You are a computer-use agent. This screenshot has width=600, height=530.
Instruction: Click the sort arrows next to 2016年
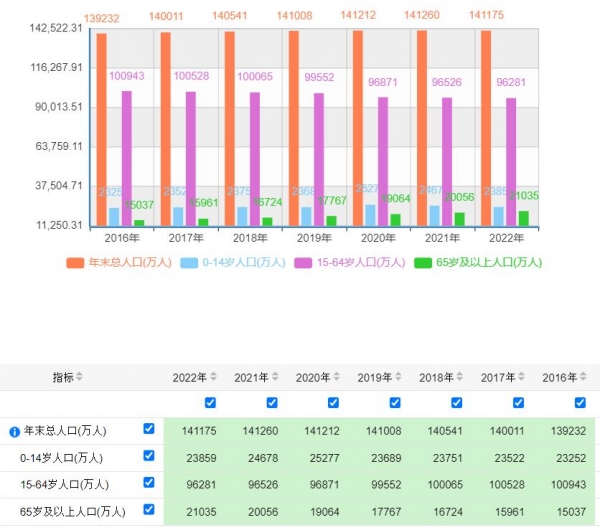(583, 377)
